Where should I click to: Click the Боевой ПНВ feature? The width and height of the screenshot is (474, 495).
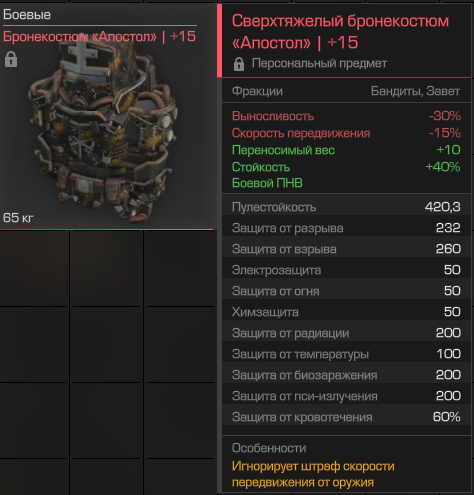pyautogui.click(x=267, y=183)
